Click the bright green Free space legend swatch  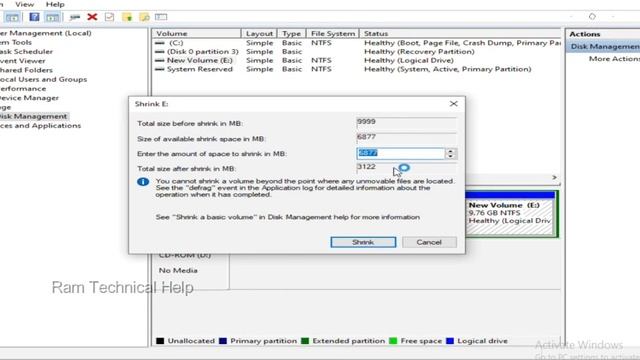393,341
